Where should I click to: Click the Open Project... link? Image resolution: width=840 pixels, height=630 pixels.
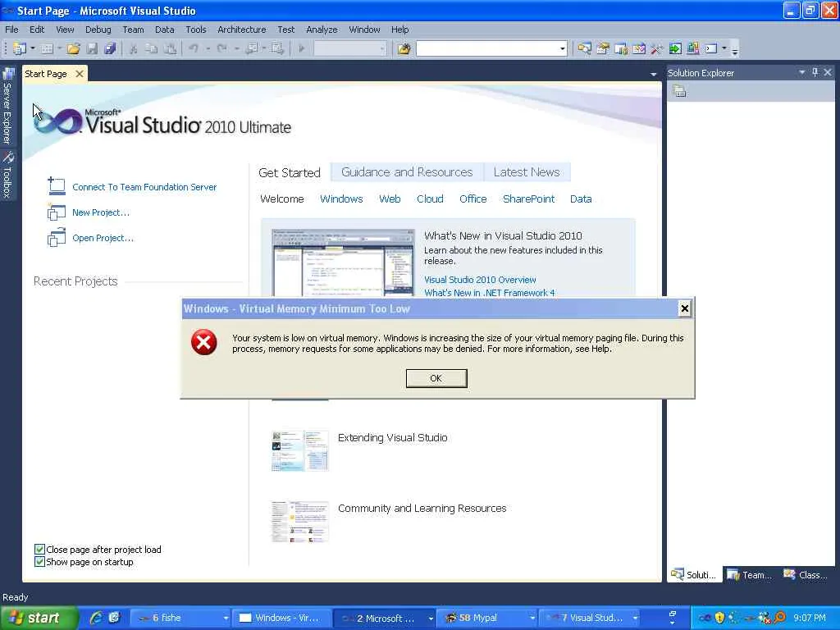[103, 238]
